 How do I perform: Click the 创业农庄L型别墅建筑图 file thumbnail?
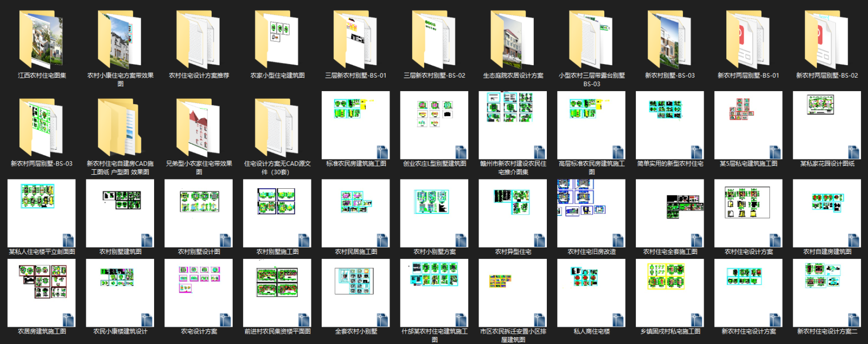pos(435,125)
